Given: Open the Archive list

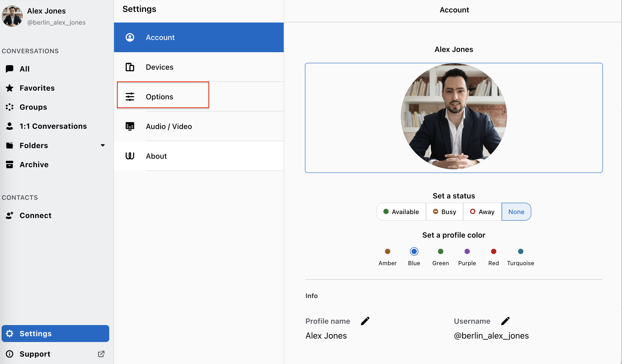Looking at the screenshot, I should pos(55,165).
